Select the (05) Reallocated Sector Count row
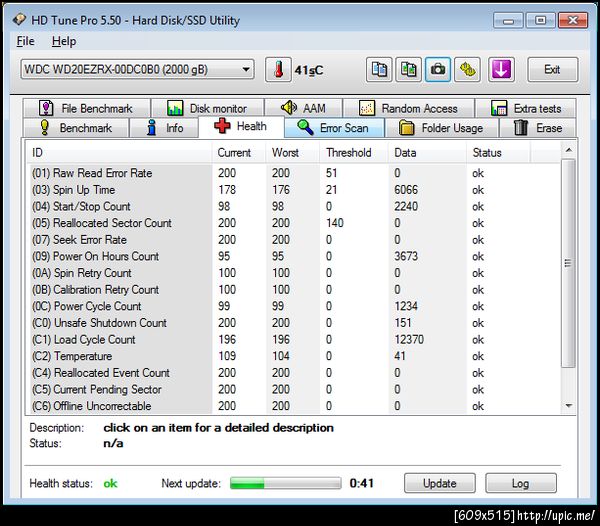600x526 pixels. pos(294,223)
